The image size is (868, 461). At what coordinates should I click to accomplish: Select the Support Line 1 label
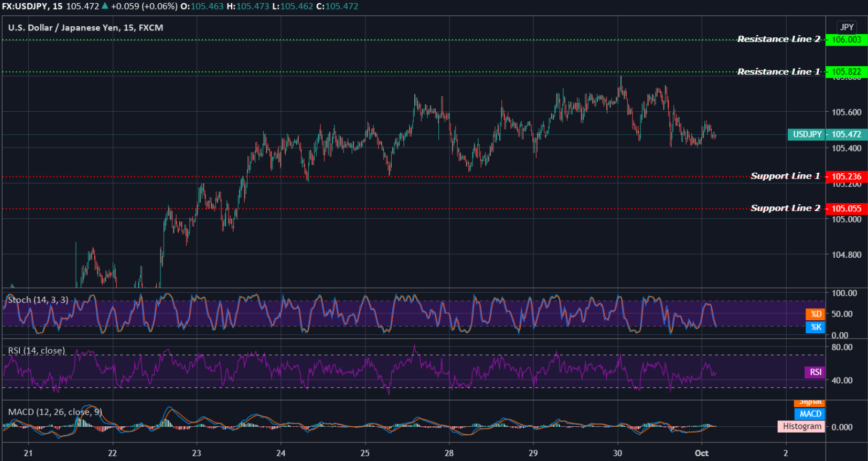point(786,176)
